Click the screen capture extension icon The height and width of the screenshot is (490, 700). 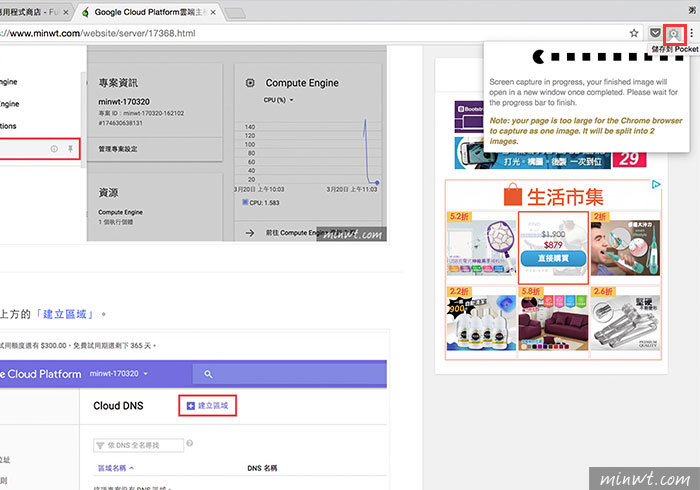coord(674,33)
